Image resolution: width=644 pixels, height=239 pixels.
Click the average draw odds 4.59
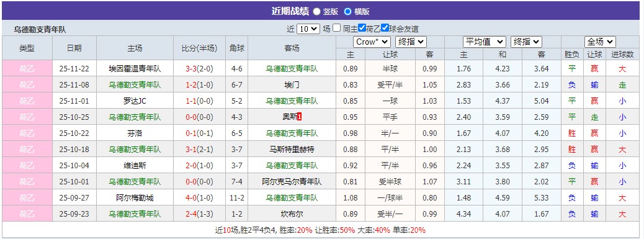click(x=503, y=198)
